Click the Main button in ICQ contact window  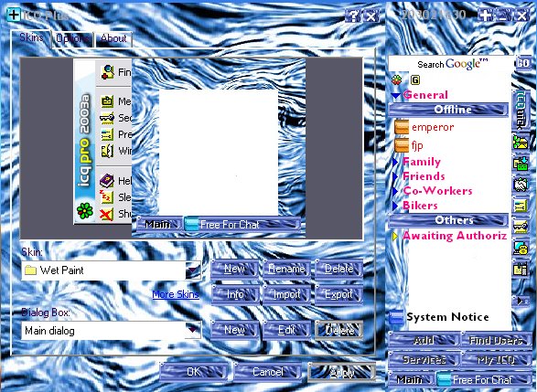410,380
